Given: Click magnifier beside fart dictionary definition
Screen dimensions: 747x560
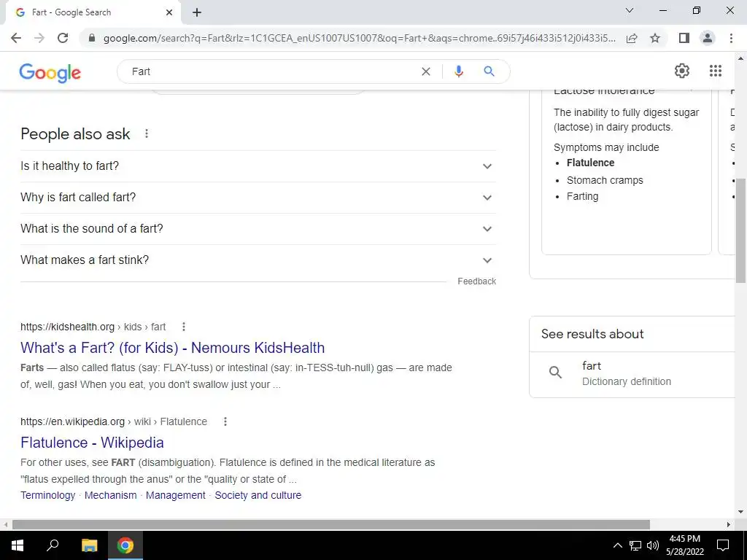Looking at the screenshot, I should [555, 373].
